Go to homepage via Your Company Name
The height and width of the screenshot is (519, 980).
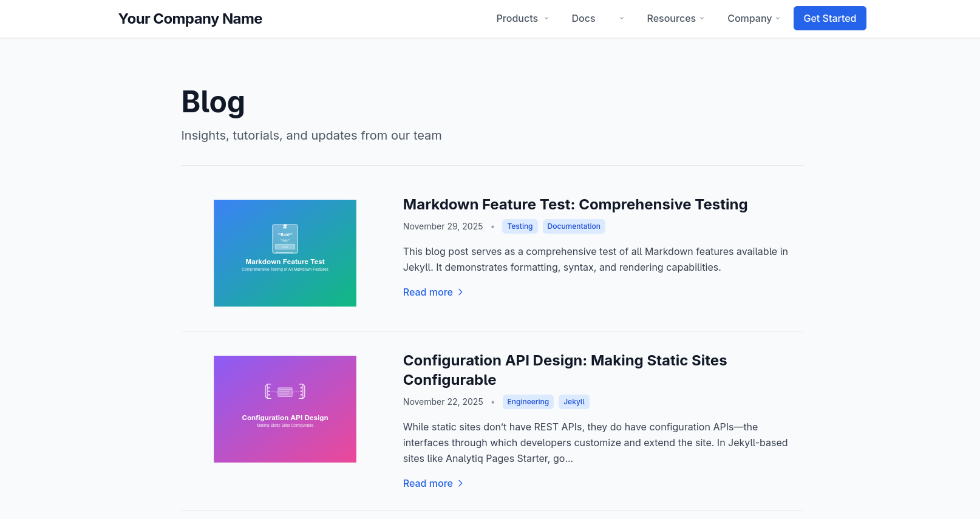(190, 19)
